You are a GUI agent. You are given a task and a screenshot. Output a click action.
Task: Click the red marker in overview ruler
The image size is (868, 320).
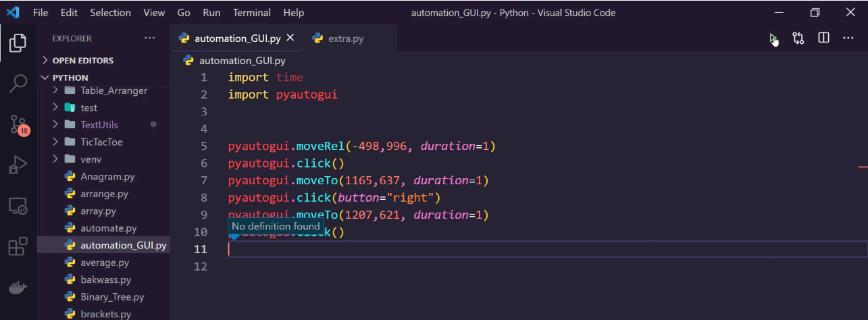coord(863,165)
